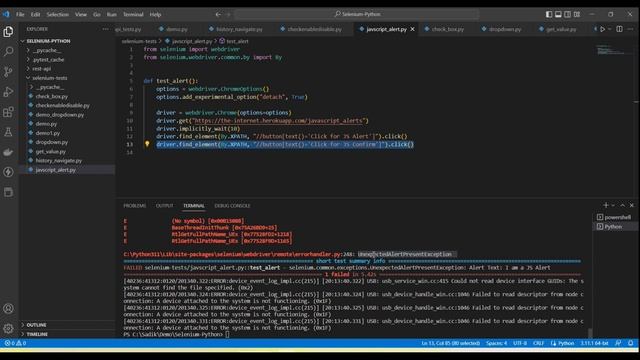This screenshot has height=360, width=640.
Task: Open Explorer Views and More Actions ellipsis
Action: pos(105,29)
